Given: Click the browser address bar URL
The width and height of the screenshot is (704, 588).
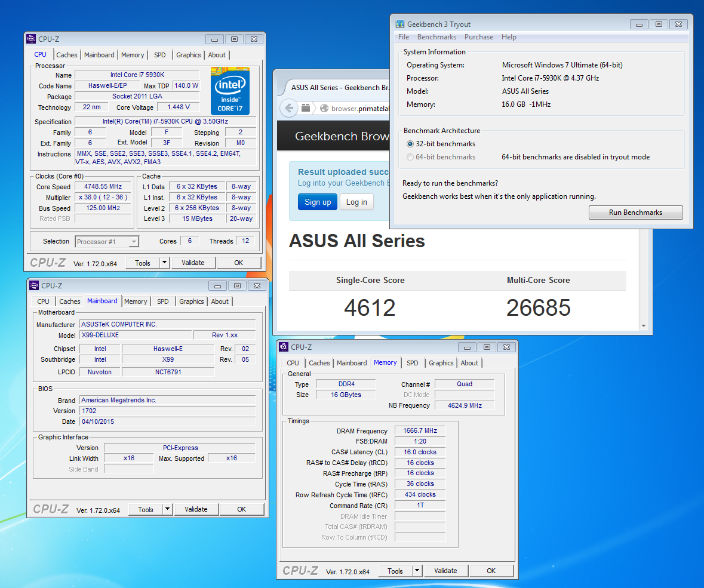Looking at the screenshot, I should [360, 108].
